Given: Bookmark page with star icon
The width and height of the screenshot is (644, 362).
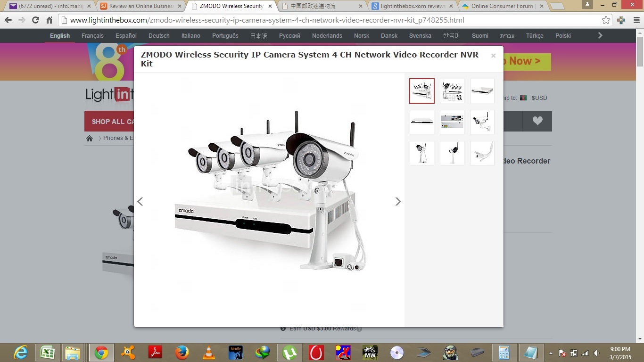Looking at the screenshot, I should (x=606, y=20).
